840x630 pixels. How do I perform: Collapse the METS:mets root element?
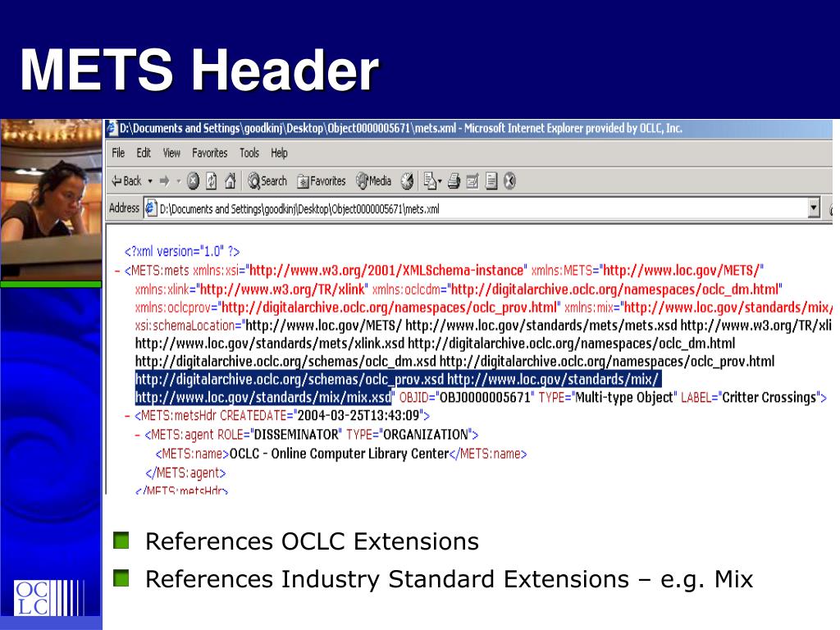(x=116, y=271)
